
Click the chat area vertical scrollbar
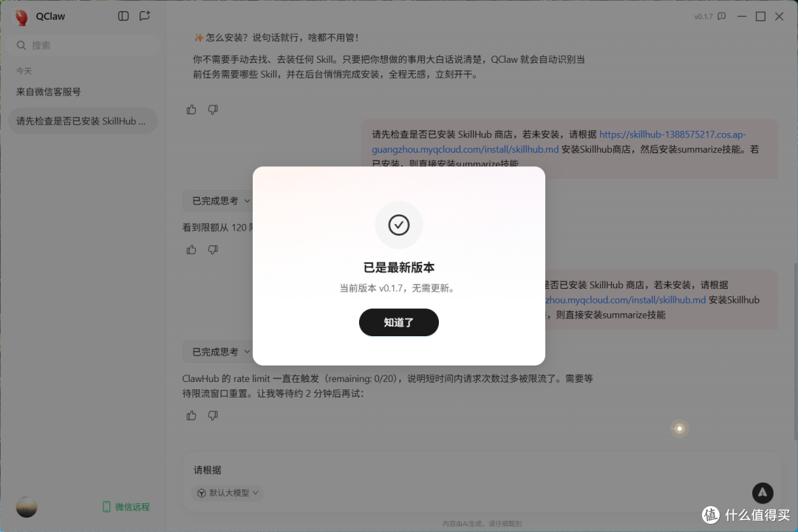point(795,351)
